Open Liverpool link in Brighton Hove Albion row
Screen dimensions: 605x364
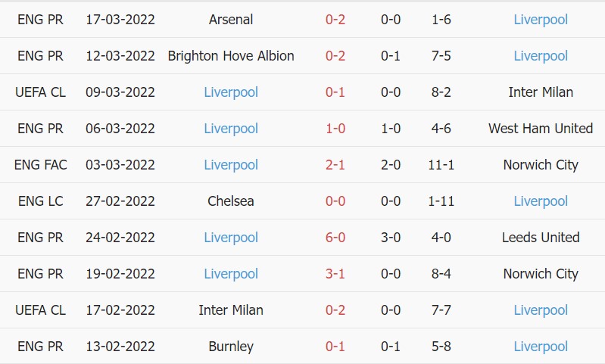coord(540,56)
